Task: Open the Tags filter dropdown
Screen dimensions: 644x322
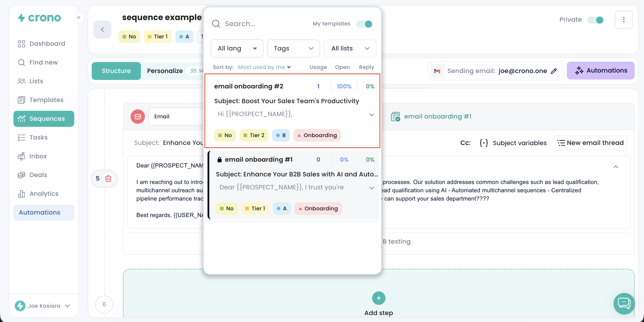Action: click(x=293, y=48)
